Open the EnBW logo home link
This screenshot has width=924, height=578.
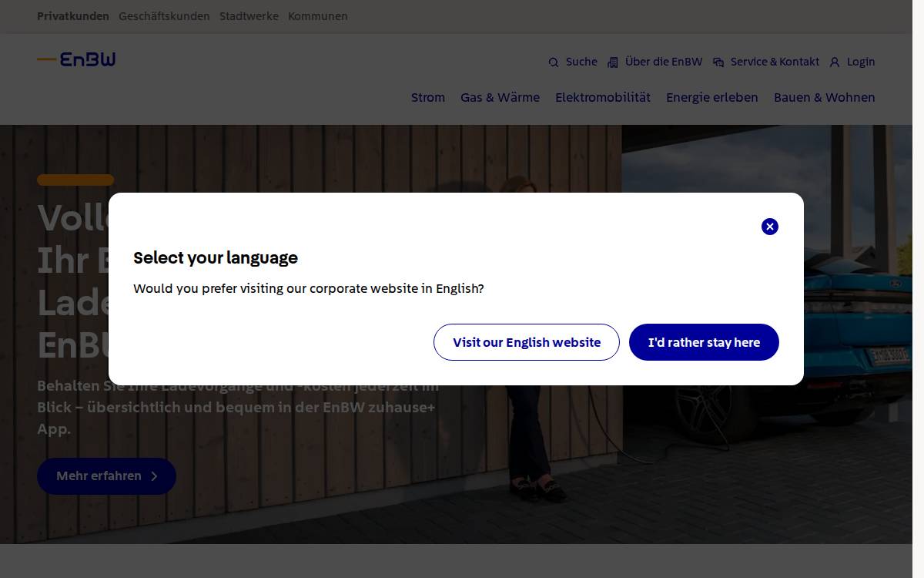76,59
